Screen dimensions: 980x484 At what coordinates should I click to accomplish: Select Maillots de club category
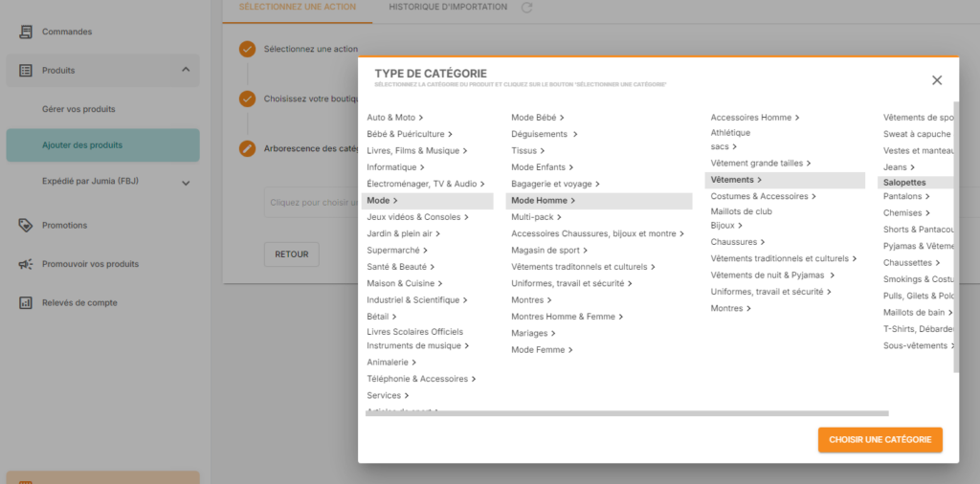(742, 211)
